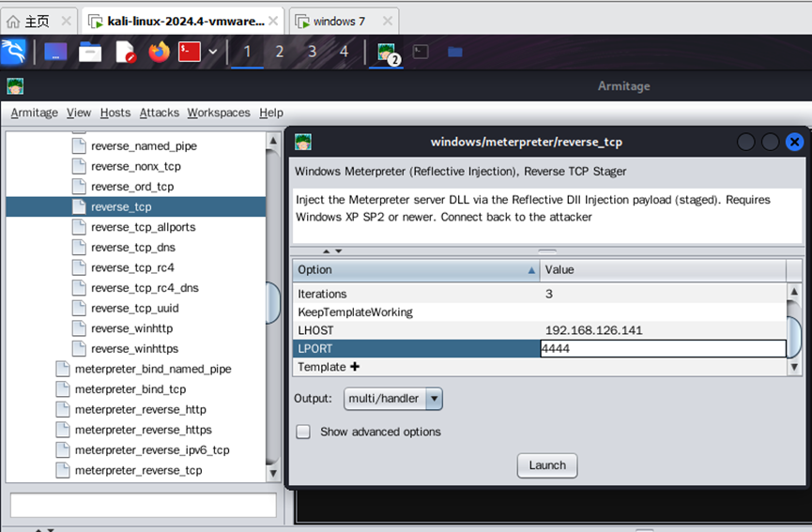Image resolution: width=812 pixels, height=532 pixels.
Task: Click the plus icon next to Template
Action: click(355, 367)
